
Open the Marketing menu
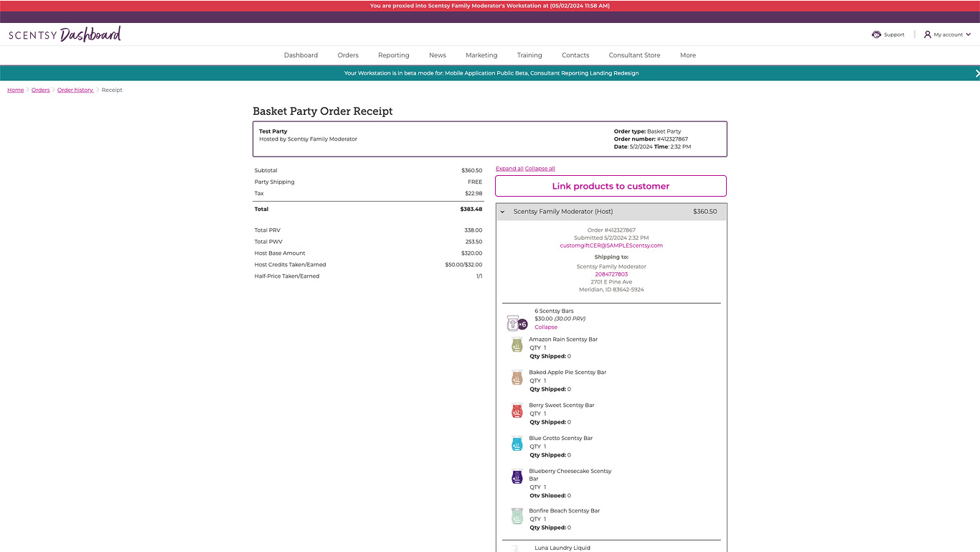click(481, 55)
